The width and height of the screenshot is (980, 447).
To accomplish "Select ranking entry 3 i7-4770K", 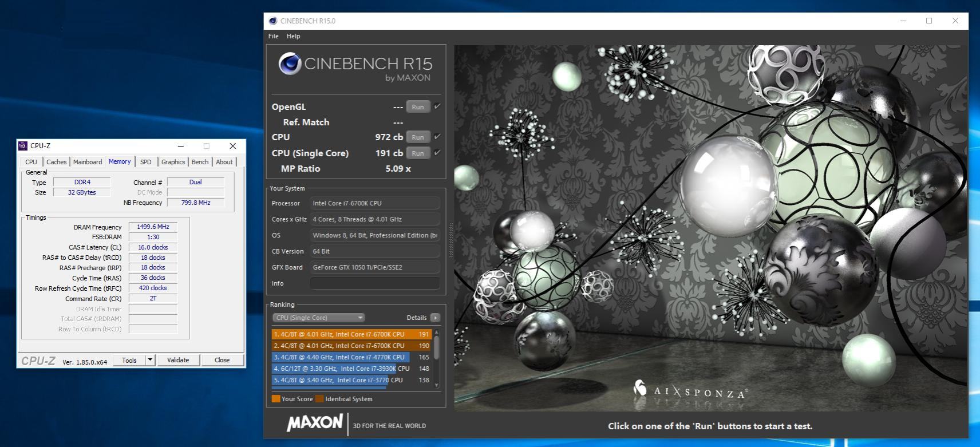I will point(351,357).
